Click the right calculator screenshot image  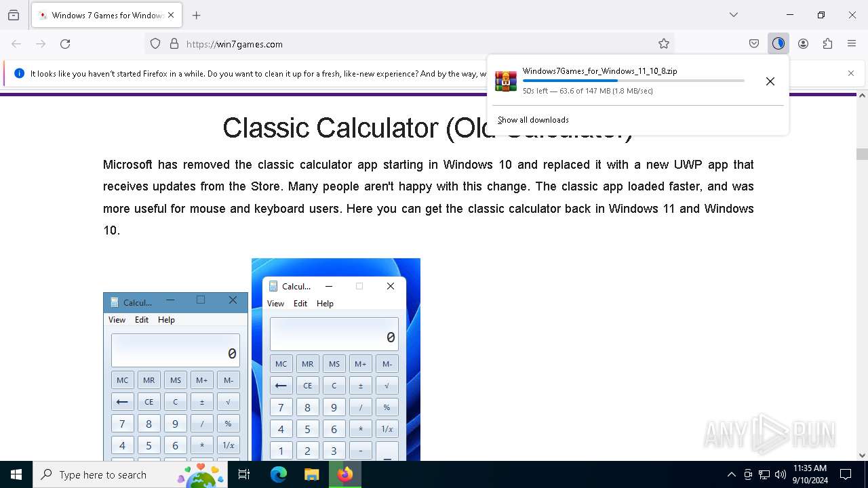[336, 359]
